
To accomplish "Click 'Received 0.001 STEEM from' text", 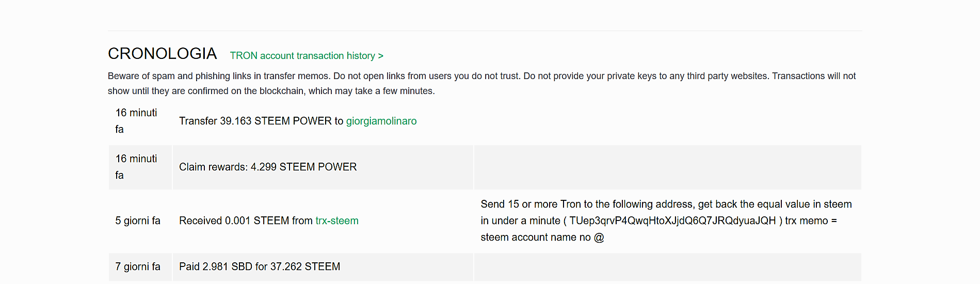I will coord(246,220).
